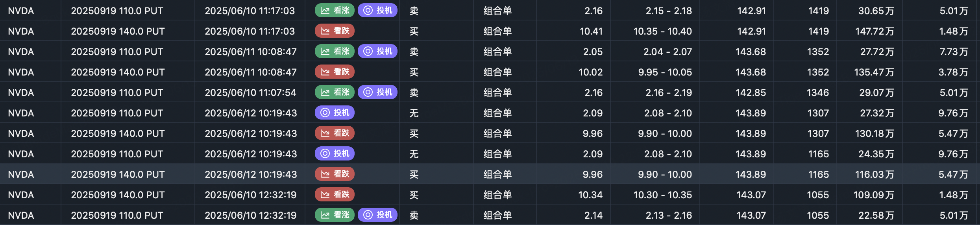Click the price range 2.13 - 2.16

point(669,215)
